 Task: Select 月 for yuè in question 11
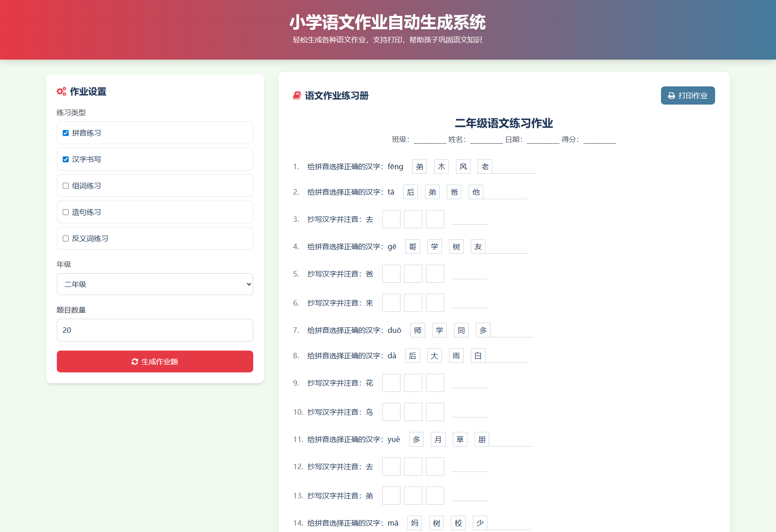pos(438,439)
